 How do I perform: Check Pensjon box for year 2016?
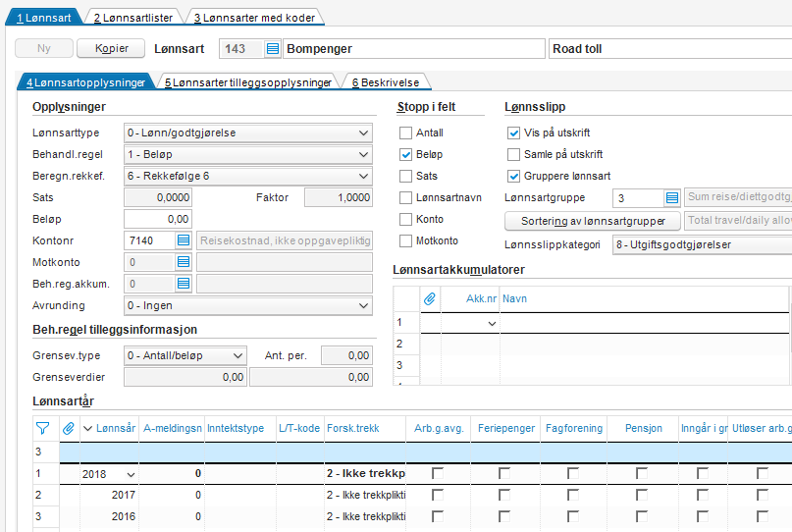tap(642, 516)
